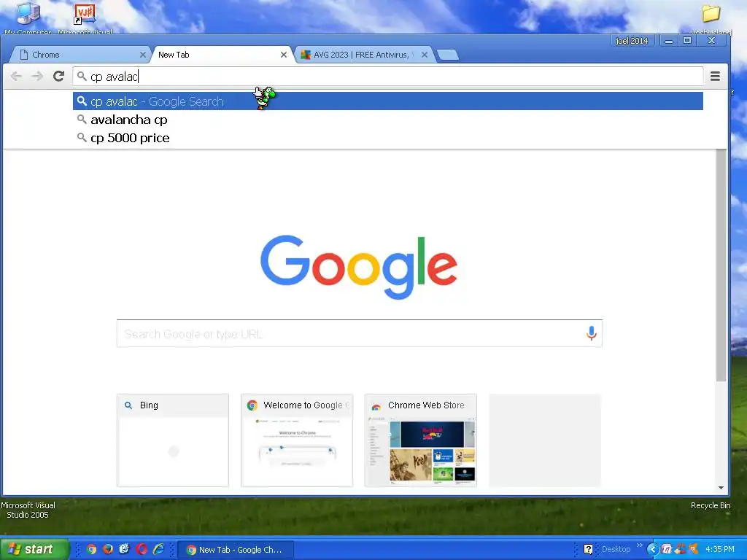Click the taskbar clock showing 4:35 PM
Image resolution: width=747 pixels, height=560 pixels.
[720, 550]
